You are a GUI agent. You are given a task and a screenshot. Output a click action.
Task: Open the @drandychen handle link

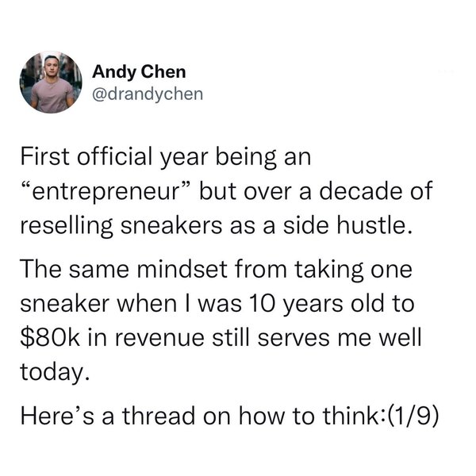coord(148,94)
